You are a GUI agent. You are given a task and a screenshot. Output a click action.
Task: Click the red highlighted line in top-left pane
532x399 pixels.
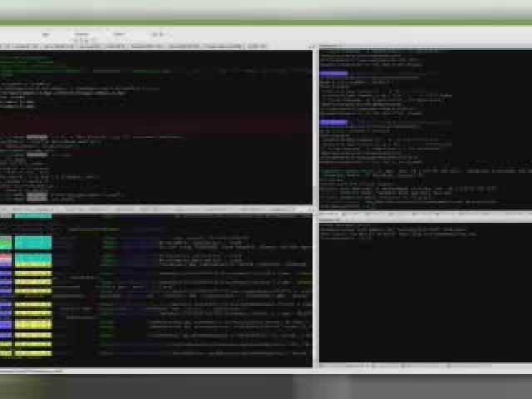(x=156, y=125)
